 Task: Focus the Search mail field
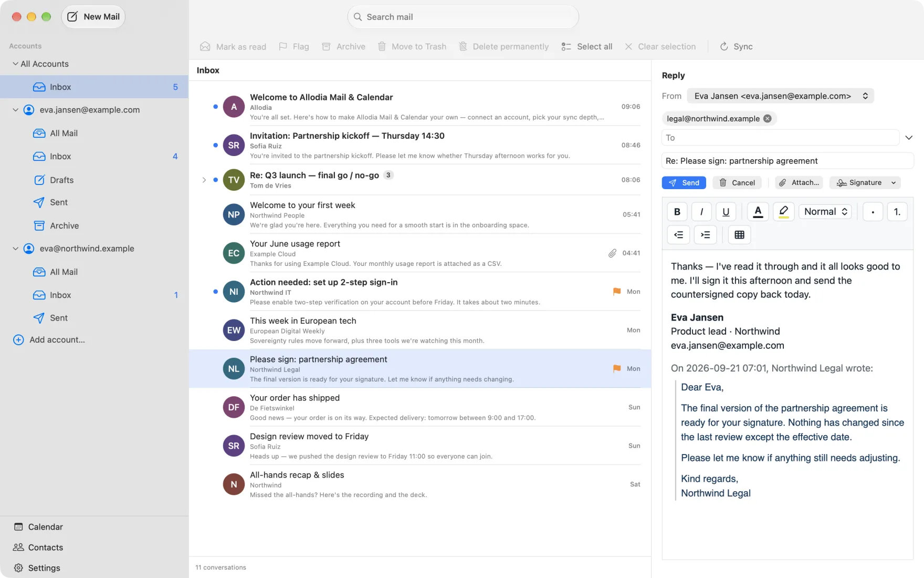tap(463, 17)
